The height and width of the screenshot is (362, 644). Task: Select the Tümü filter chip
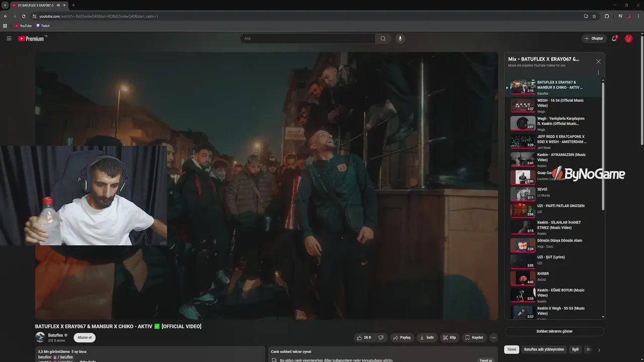click(x=512, y=349)
